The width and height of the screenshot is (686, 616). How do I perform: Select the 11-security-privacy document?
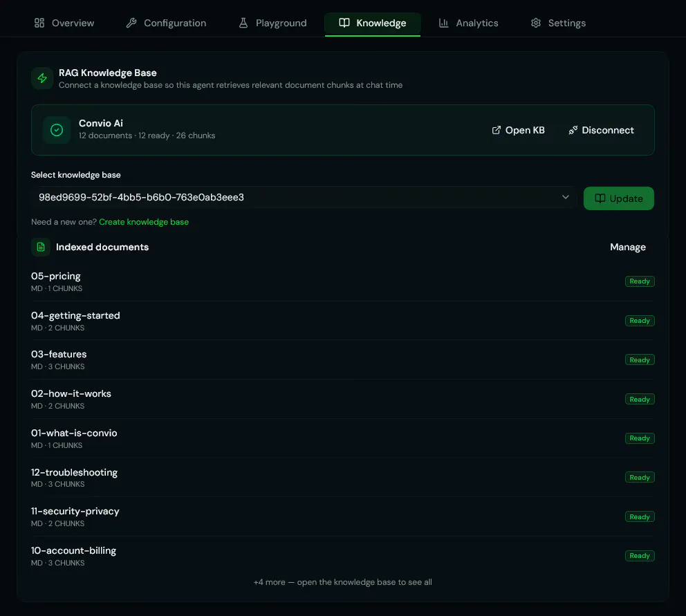342,516
